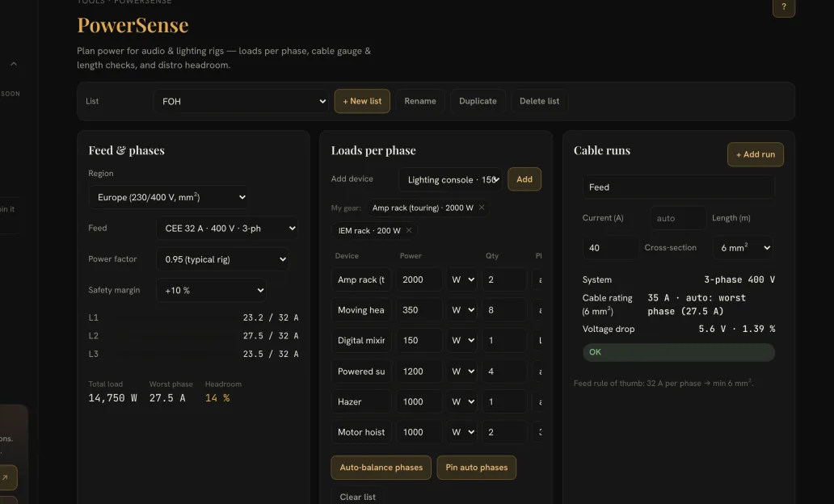The image size is (834, 504).
Task: Edit the Digital mixer power value 150
Action: [419, 340]
